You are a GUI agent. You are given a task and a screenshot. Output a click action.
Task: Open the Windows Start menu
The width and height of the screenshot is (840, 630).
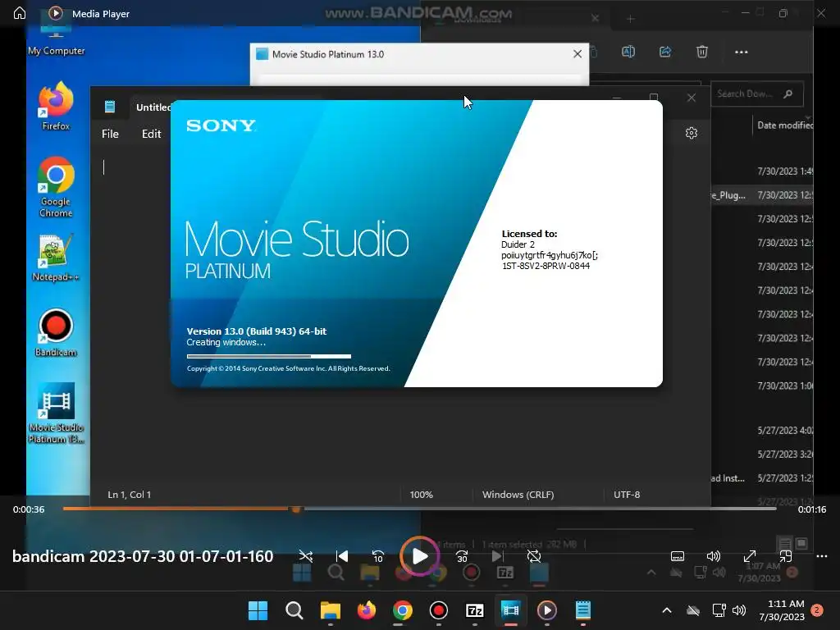(x=258, y=610)
